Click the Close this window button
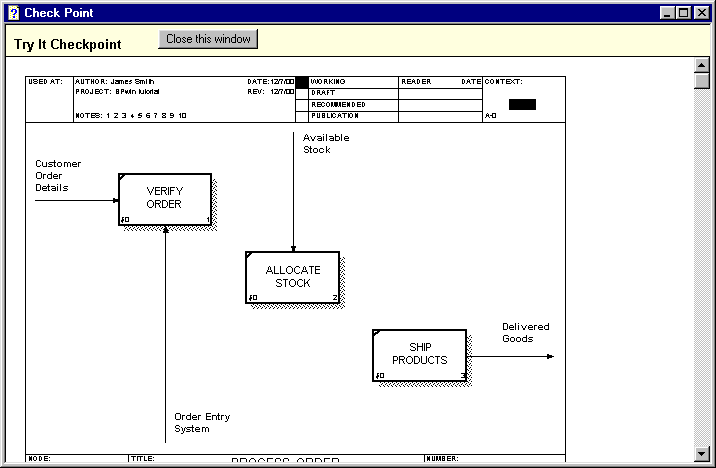716x468 pixels. (208, 39)
